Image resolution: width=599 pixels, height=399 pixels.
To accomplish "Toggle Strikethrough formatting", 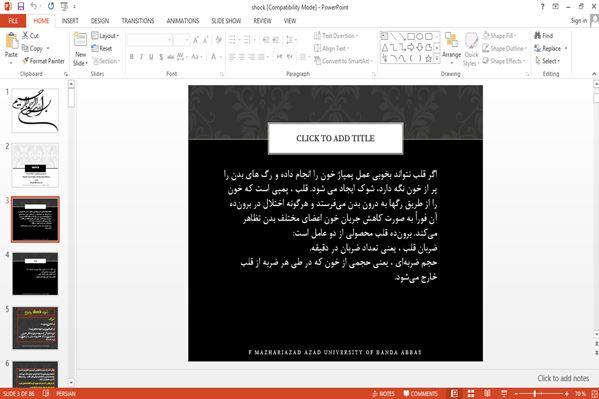I will click(x=170, y=57).
